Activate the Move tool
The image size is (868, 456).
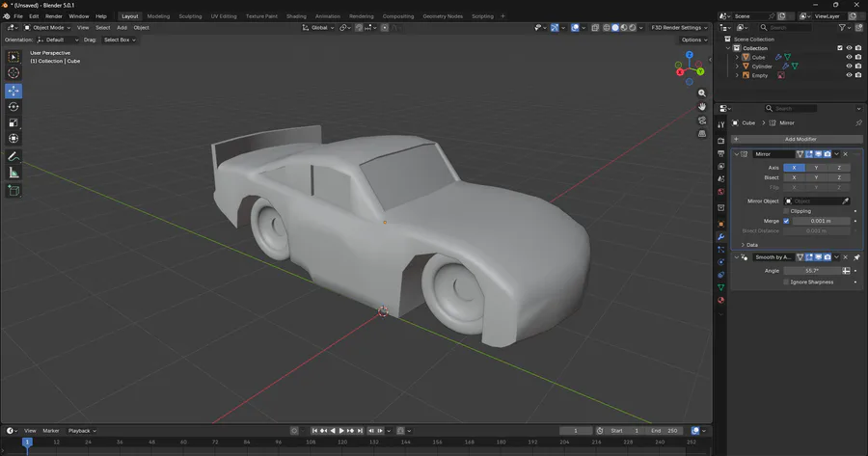pos(14,91)
